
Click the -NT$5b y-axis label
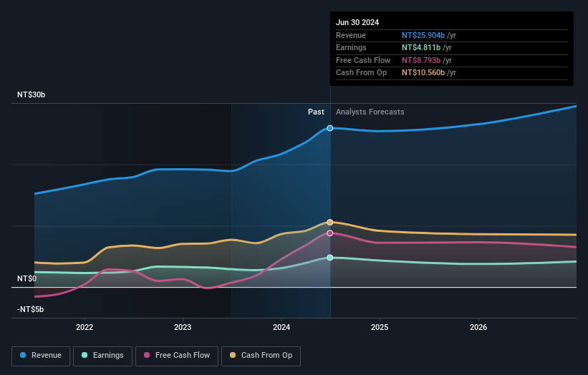coord(30,309)
